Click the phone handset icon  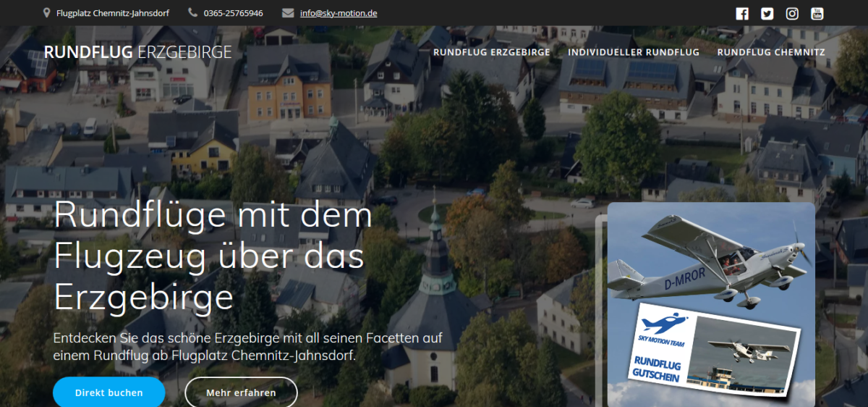[x=192, y=13]
